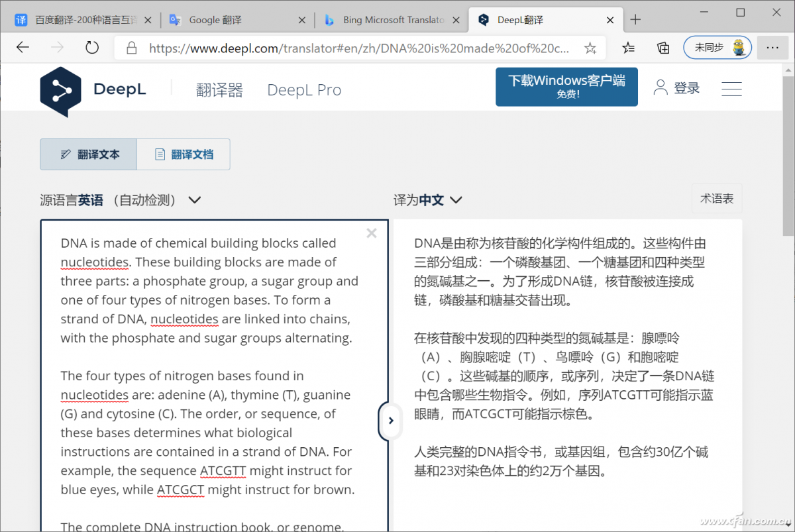795x532 pixels.
Task: Open a new browser tab with plus
Action: [x=635, y=20]
